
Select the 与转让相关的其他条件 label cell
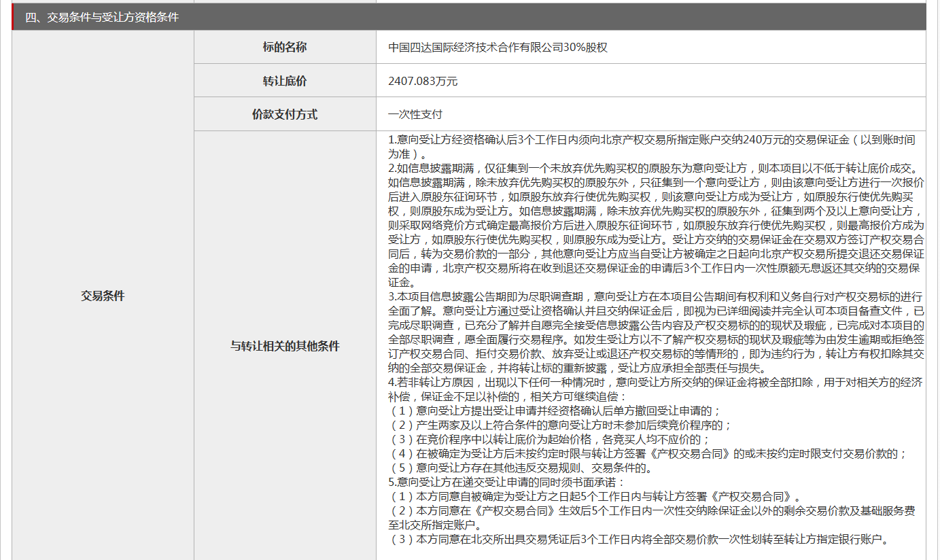[285, 346]
